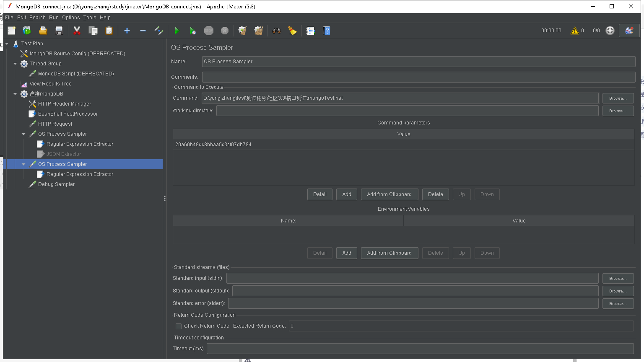This screenshot has height=362, width=644.
Task: Select View Results Tree item
Action: (50, 84)
